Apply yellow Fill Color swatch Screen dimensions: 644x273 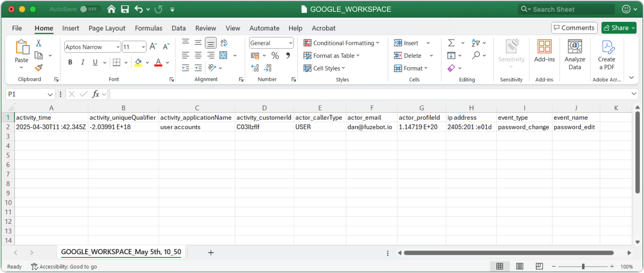(139, 63)
